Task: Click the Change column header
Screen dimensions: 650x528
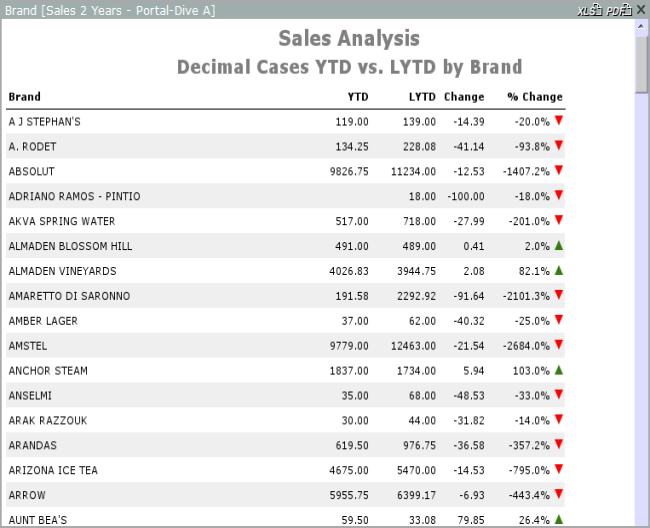Action: pos(464,97)
